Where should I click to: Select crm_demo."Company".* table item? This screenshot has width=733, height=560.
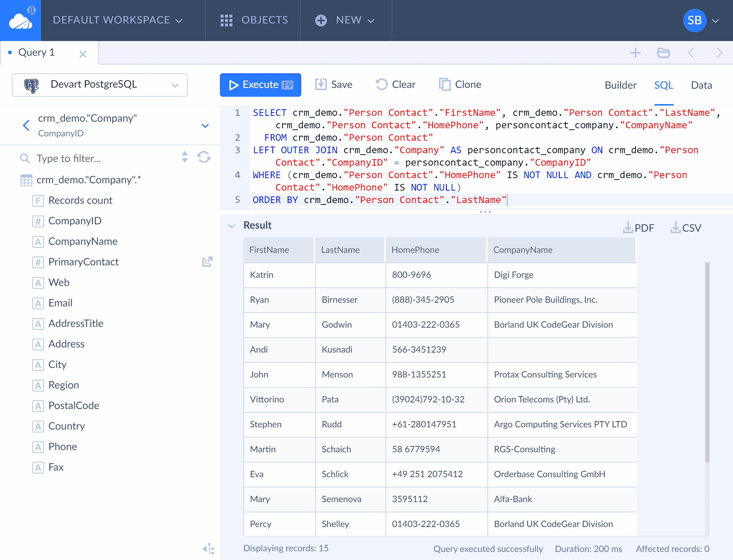[81, 180]
